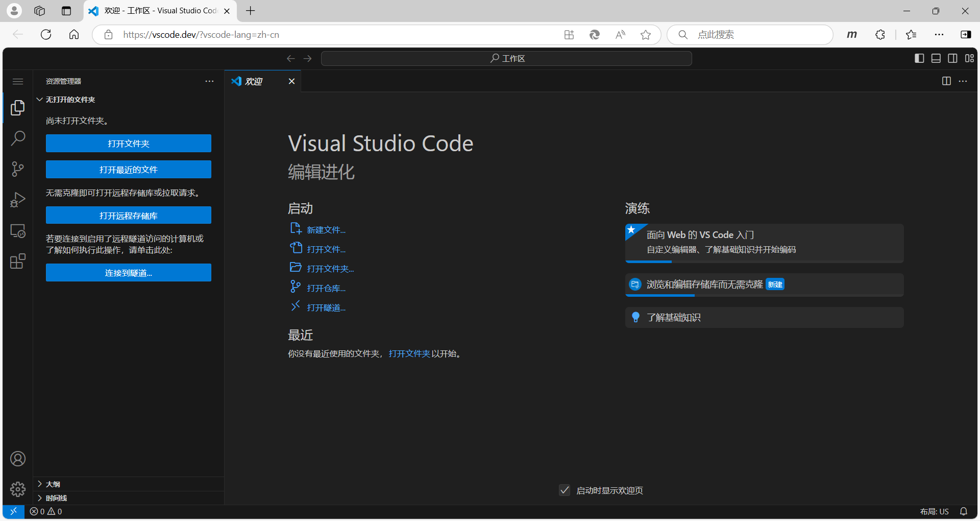Open the editor more actions menu
The width and height of the screenshot is (980, 521).
click(x=963, y=81)
